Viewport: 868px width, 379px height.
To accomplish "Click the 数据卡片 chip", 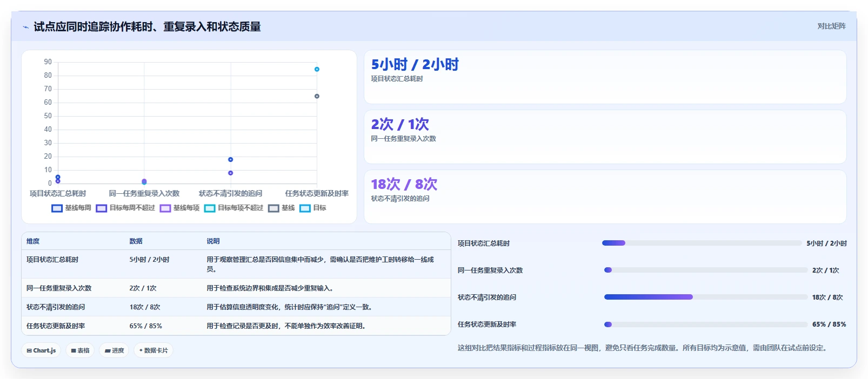I will pyautogui.click(x=153, y=350).
